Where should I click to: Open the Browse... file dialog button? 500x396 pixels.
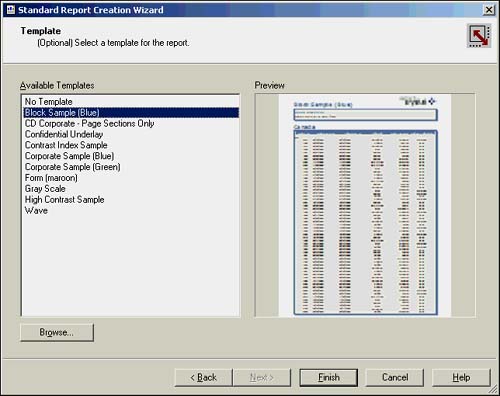point(57,332)
